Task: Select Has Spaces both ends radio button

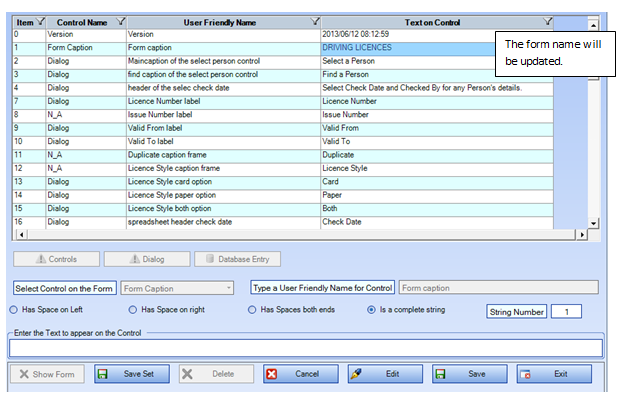Action: click(252, 310)
